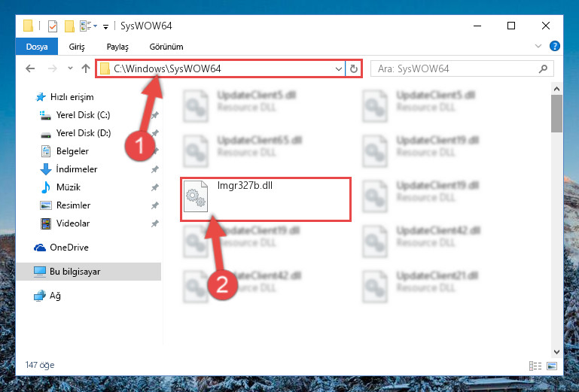Click the 147 öğe status text
This screenshot has width=579, height=392.
pyautogui.click(x=40, y=365)
